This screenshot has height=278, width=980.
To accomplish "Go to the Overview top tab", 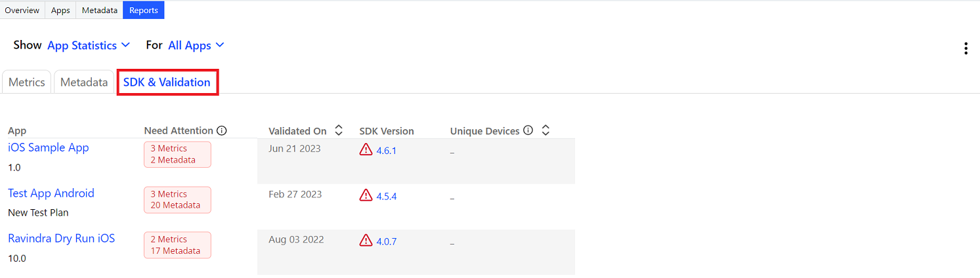I will pyautogui.click(x=22, y=10).
